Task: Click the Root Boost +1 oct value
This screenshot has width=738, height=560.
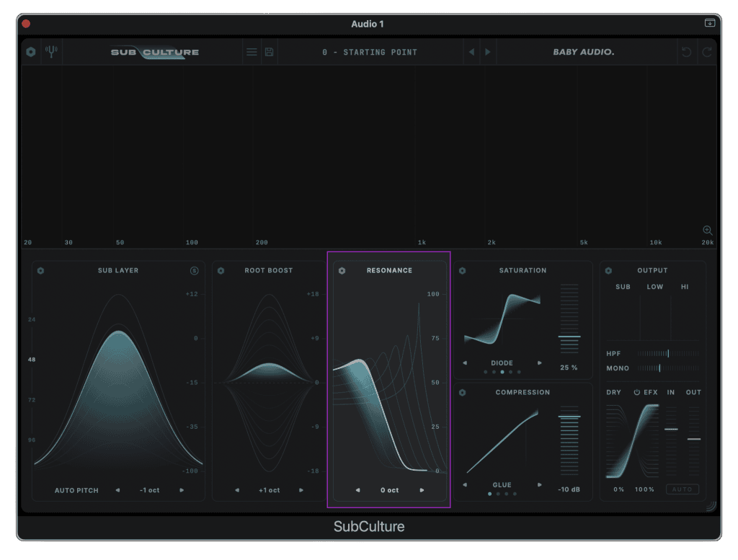Action: point(270,490)
